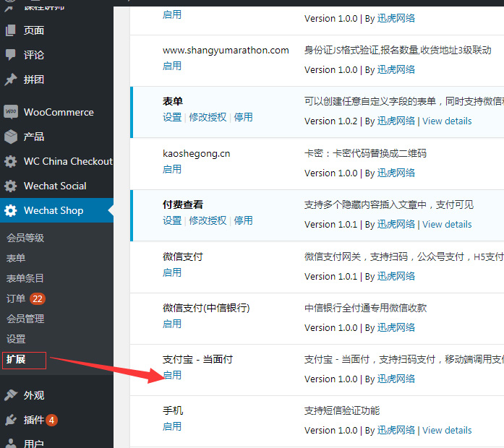
Task: Enable www.shangyumarathon.com extension
Action: coord(172,66)
